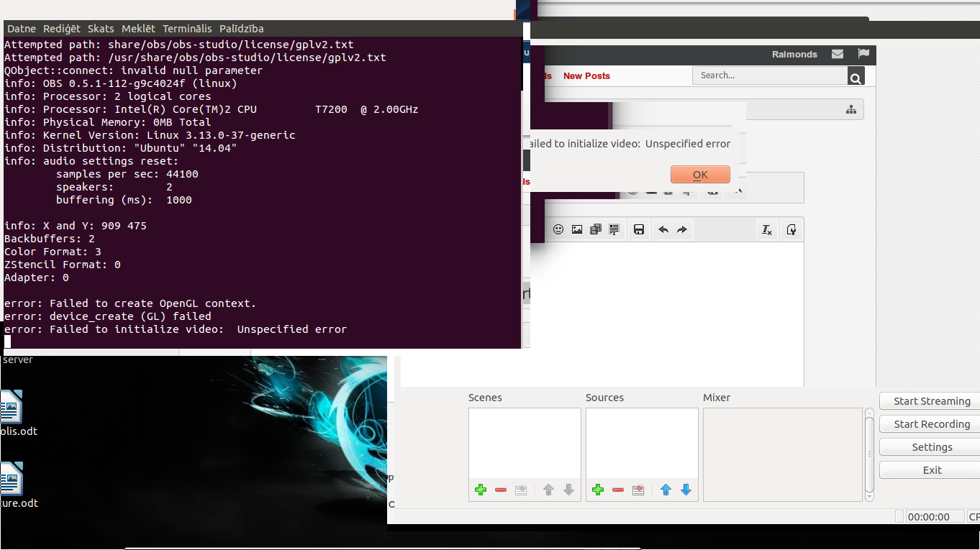
Task: Insert an image in the forum editor
Action: click(577, 229)
